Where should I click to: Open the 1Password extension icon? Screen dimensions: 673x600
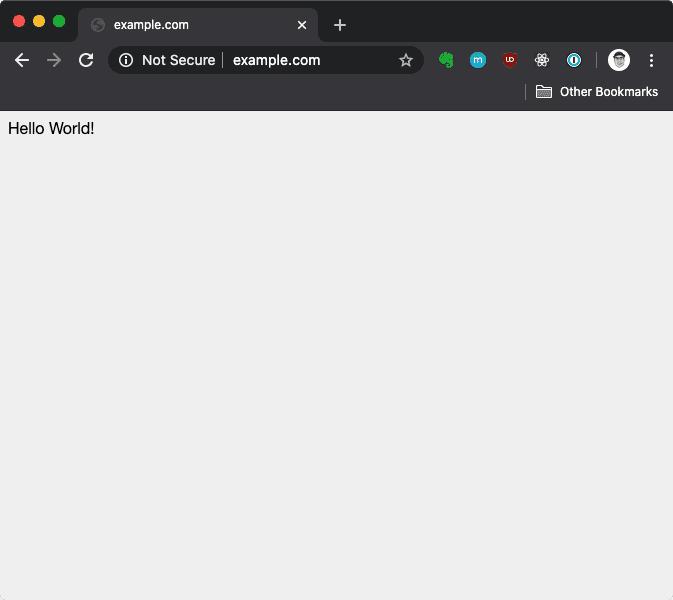[574, 60]
